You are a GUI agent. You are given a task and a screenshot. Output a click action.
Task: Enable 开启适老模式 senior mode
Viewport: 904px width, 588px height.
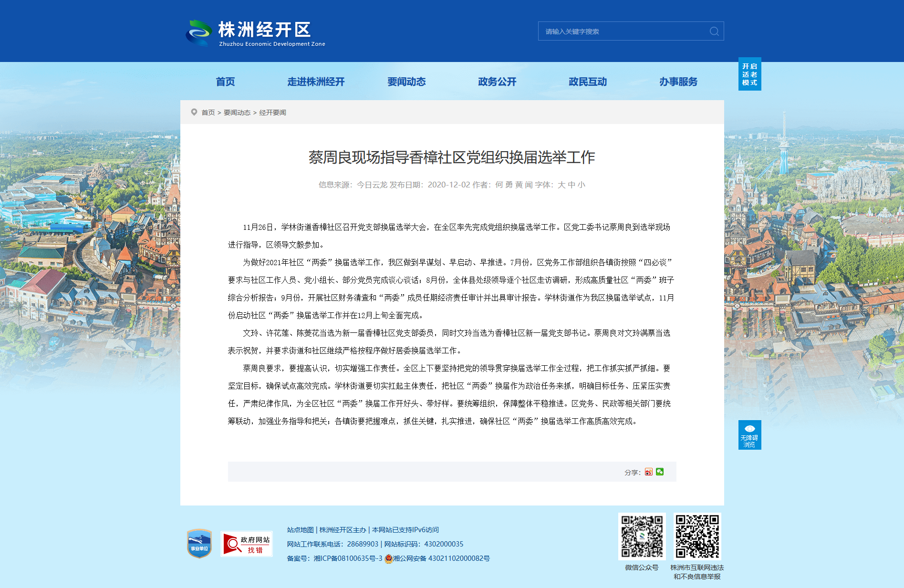pos(749,74)
